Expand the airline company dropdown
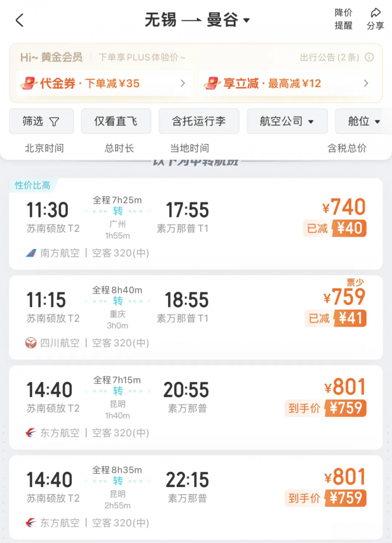This screenshot has width=392, height=543. [x=287, y=121]
